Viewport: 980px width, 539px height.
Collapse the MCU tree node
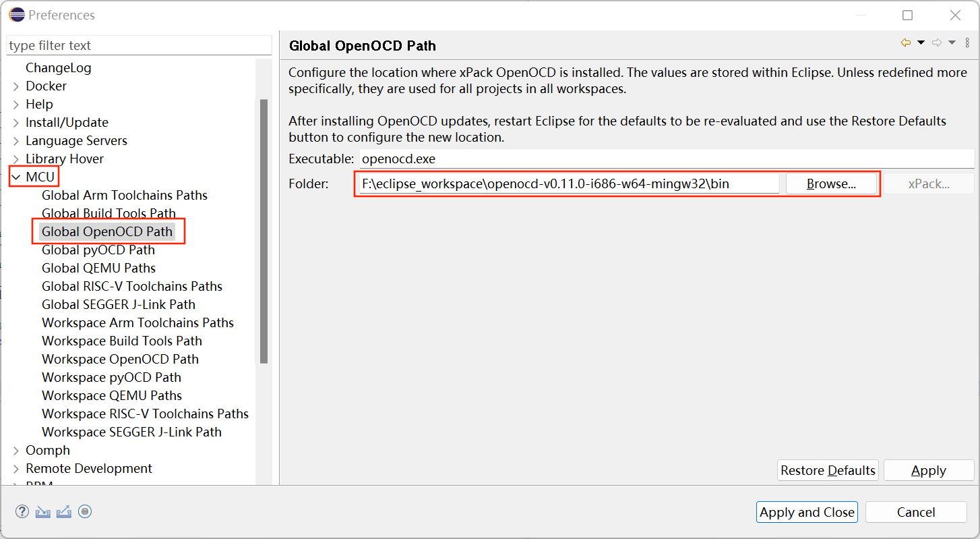coord(16,177)
